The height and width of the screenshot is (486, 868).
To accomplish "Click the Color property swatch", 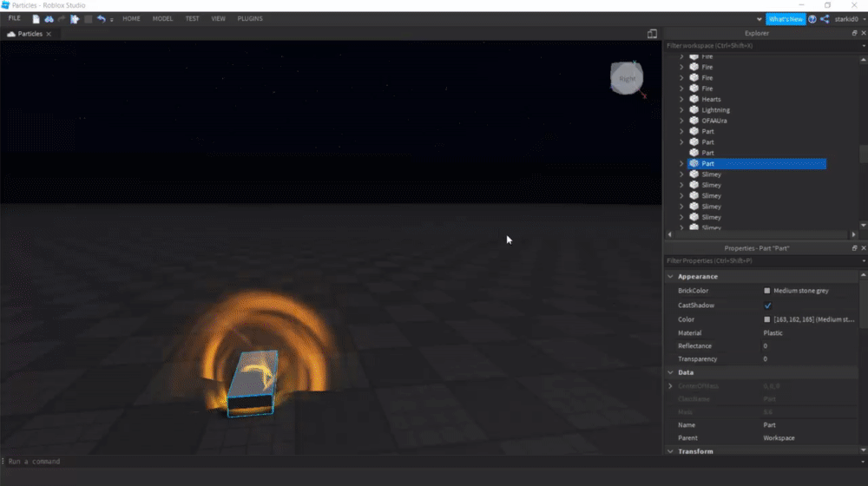I will point(766,319).
